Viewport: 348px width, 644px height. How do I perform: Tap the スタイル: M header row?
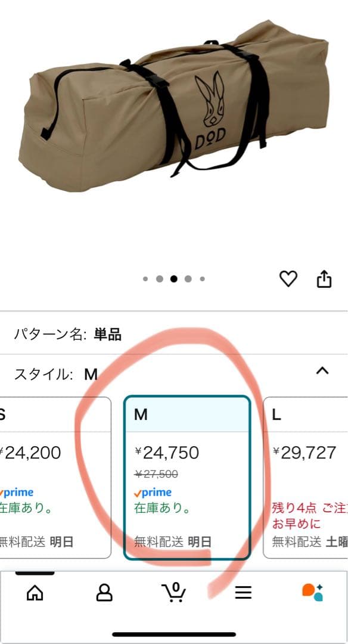coord(174,374)
